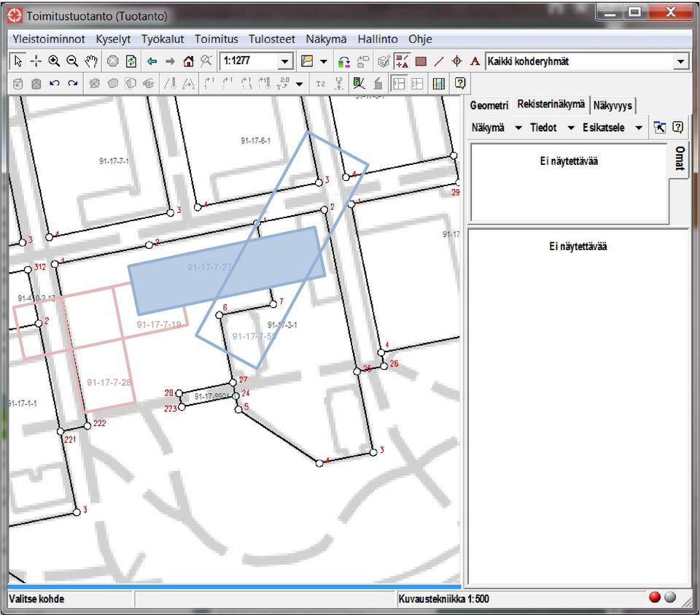This screenshot has width=700, height=615.
Task: Click the green question mark query icon
Action: pyautogui.click(x=359, y=83)
